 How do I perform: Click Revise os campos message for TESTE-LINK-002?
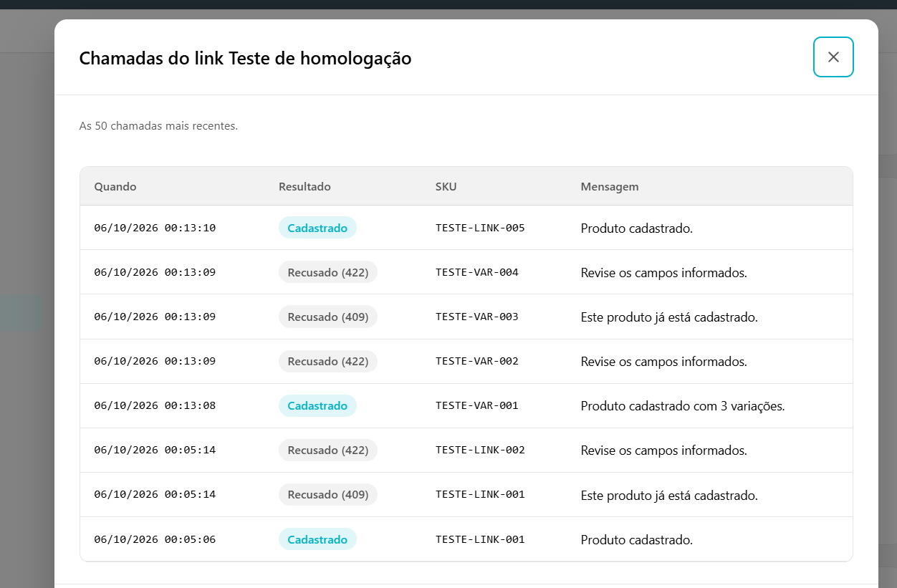pyautogui.click(x=664, y=450)
